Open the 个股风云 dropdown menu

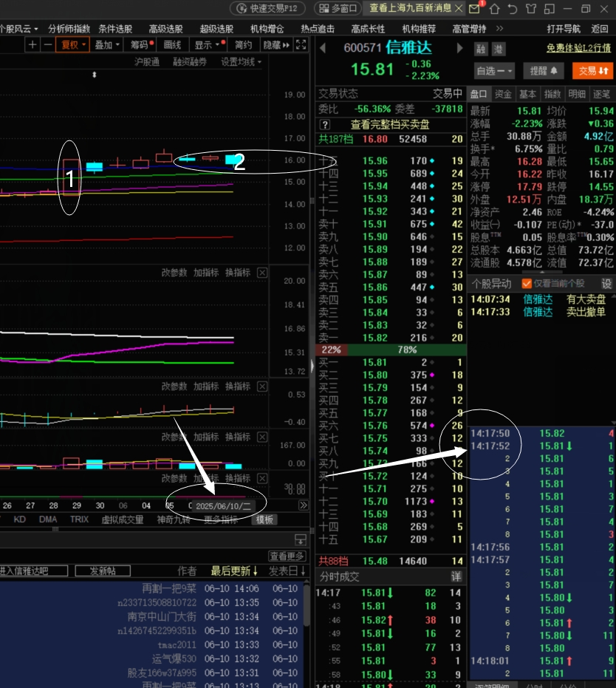(19, 29)
